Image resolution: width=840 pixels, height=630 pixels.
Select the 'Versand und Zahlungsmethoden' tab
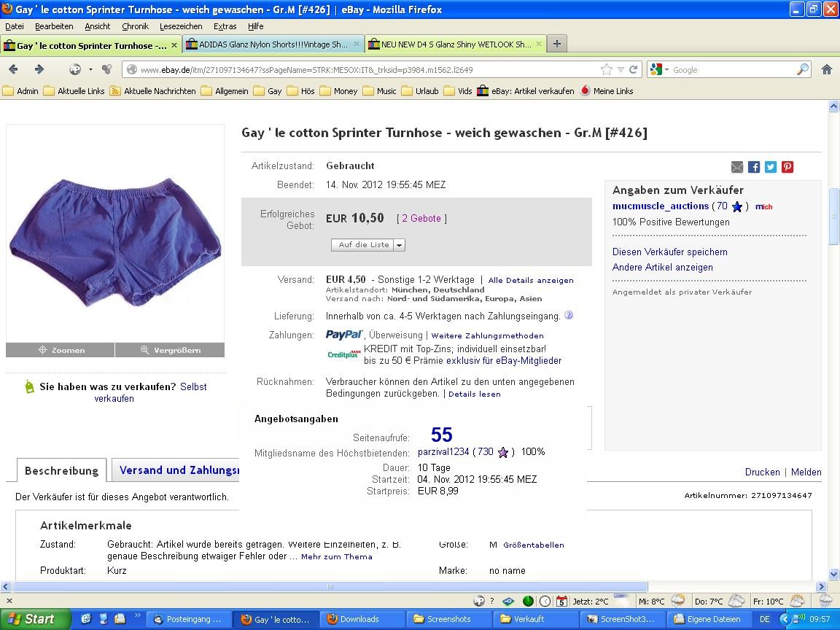click(179, 470)
